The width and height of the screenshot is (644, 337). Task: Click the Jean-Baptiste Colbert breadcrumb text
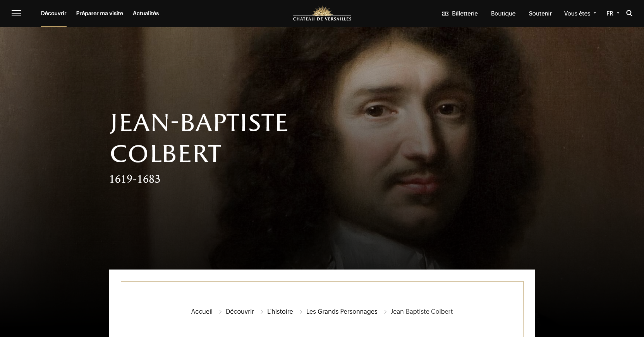pos(421,311)
